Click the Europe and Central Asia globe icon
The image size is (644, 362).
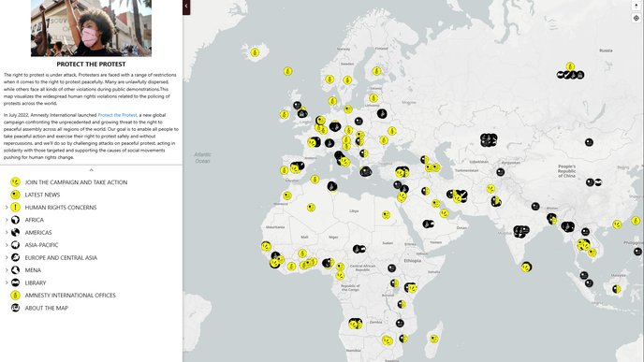15,257
